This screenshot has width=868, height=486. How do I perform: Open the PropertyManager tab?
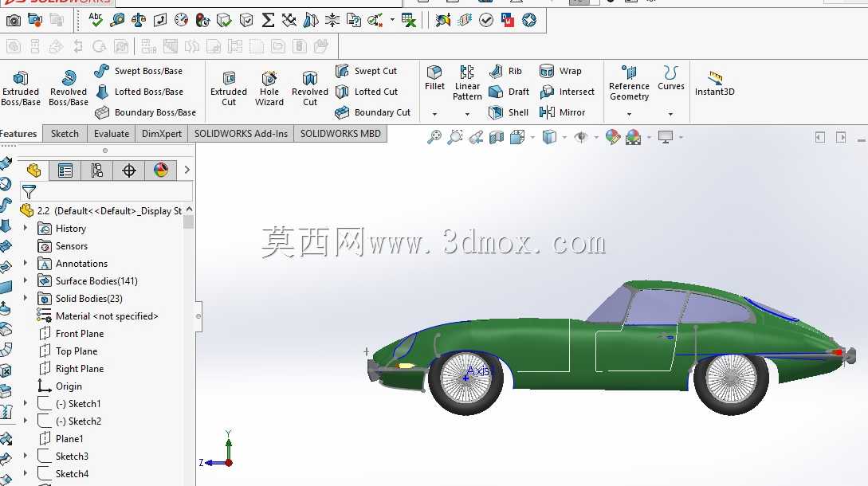tap(65, 170)
